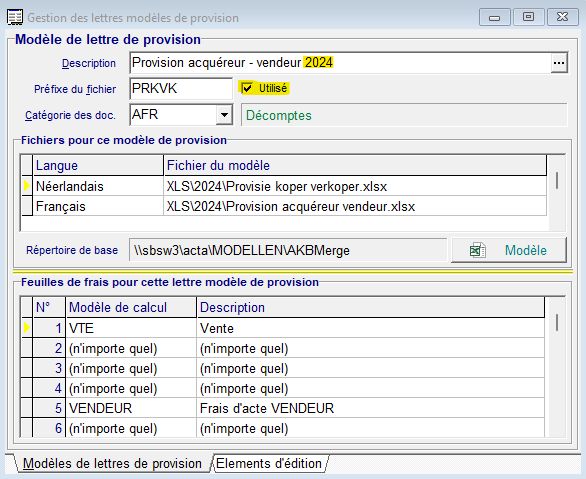
Task: Click the Provision acquéreur vendeur.xlsx file cell
Action: tap(355, 206)
